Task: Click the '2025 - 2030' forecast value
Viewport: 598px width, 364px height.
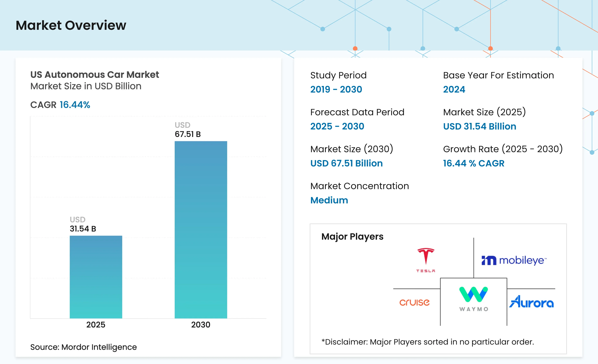Action: pyautogui.click(x=337, y=126)
